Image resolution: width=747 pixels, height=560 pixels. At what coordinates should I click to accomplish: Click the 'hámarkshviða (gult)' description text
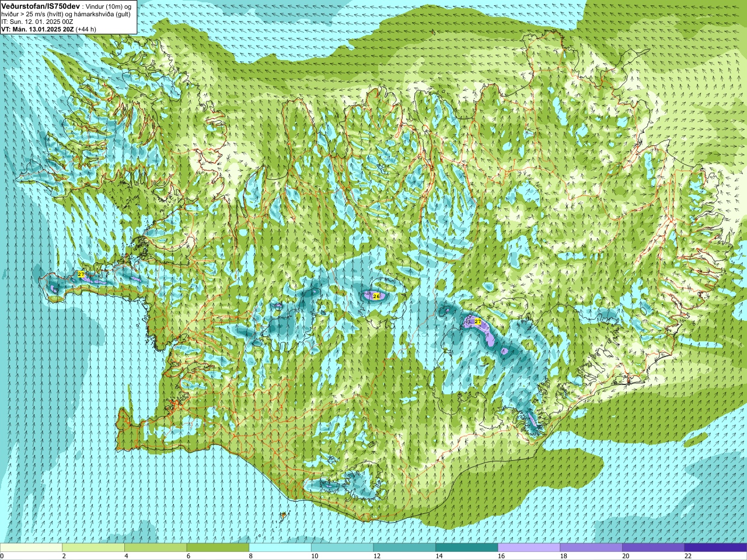(102, 13)
